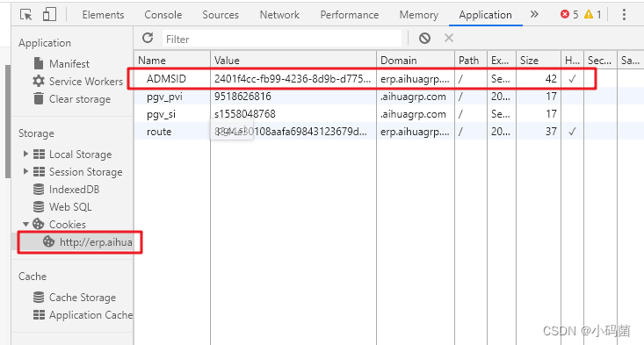Sort cookies by the Ex... expires column

(x=502, y=61)
